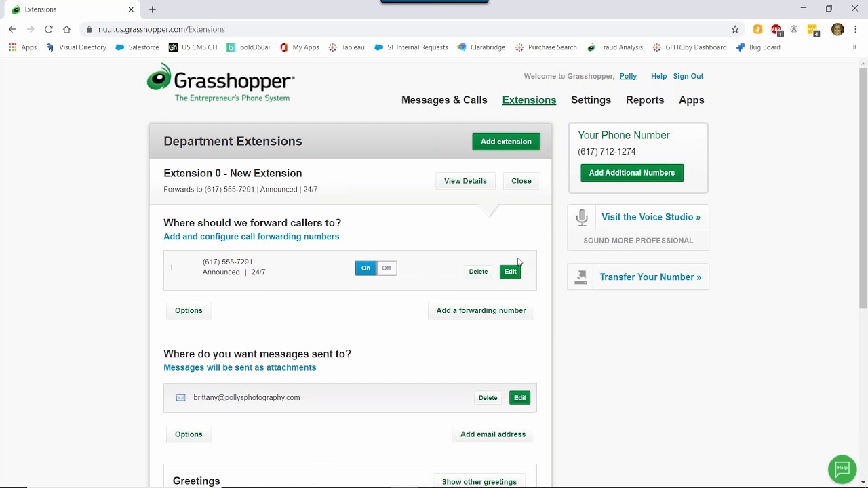This screenshot has height=488, width=868.
Task: Click the microphone Voice Studio icon
Action: coord(582,218)
